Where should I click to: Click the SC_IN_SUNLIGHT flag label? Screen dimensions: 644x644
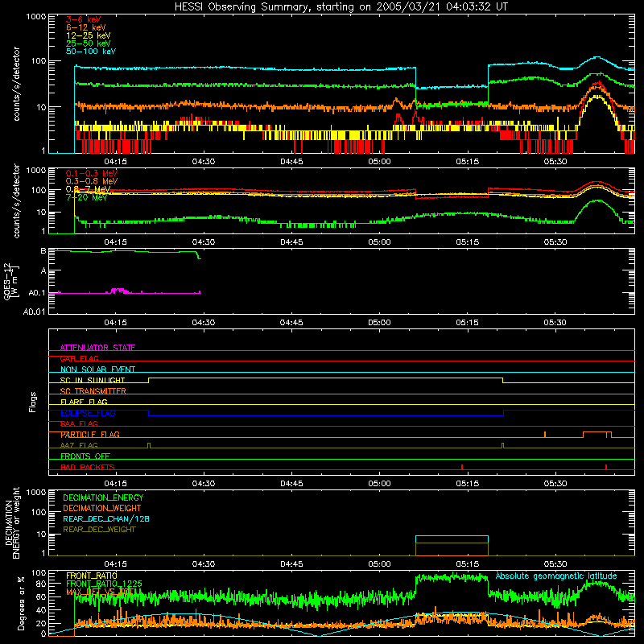[x=93, y=380]
